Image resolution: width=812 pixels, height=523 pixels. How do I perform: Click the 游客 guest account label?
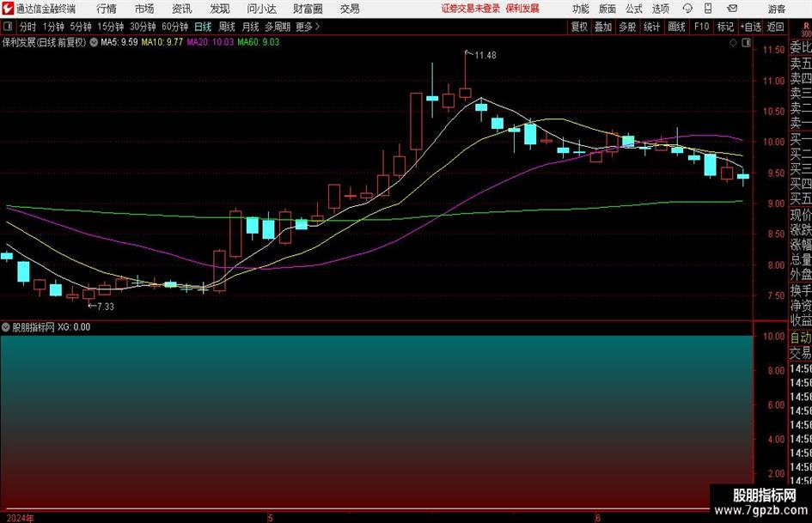776,9
